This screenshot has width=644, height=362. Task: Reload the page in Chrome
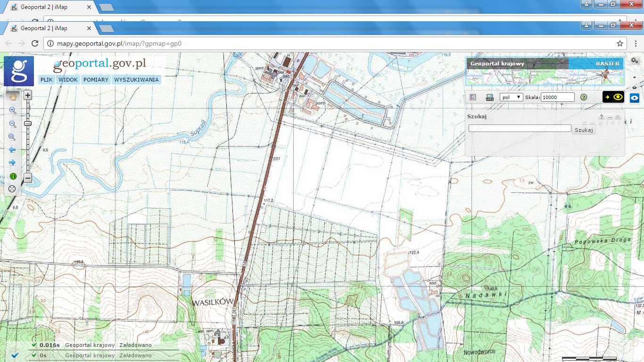point(34,43)
